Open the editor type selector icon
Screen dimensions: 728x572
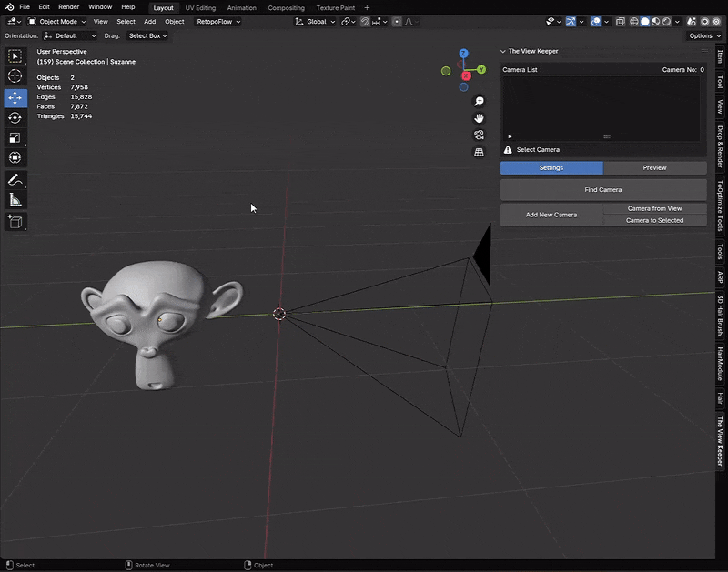coord(14,21)
